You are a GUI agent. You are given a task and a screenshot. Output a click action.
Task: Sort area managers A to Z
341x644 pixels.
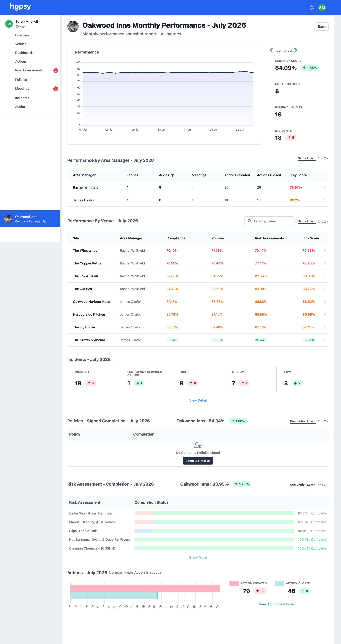pyautogui.click(x=323, y=159)
